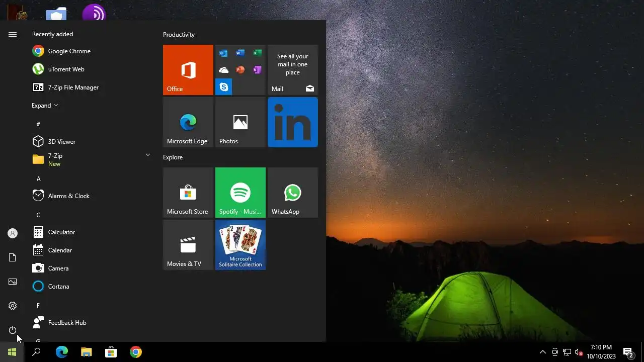This screenshot has height=362, width=644.
Task: Click the Meet Now tray icon
Action: coord(555,352)
